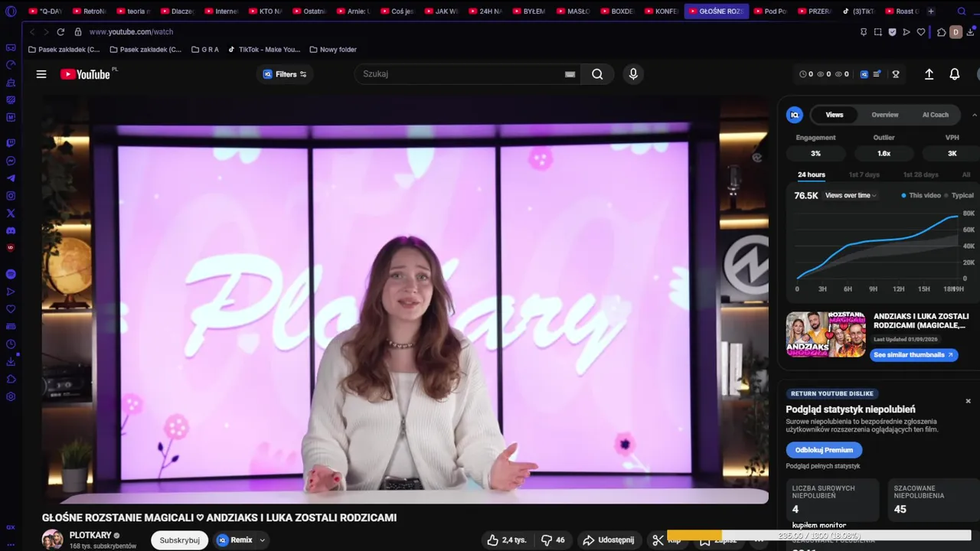Screen dimensions: 980x551
Task: Dislike the video (46)
Action: [553, 540]
